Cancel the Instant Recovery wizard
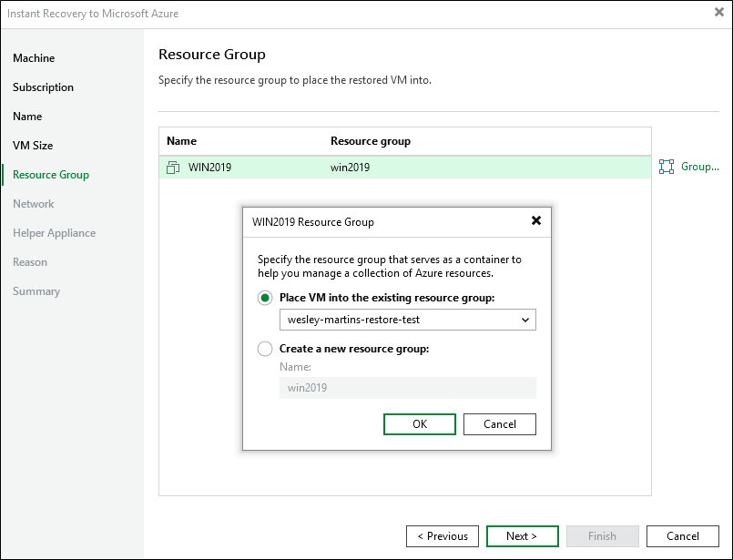This screenshot has width=733, height=560. pos(682,536)
